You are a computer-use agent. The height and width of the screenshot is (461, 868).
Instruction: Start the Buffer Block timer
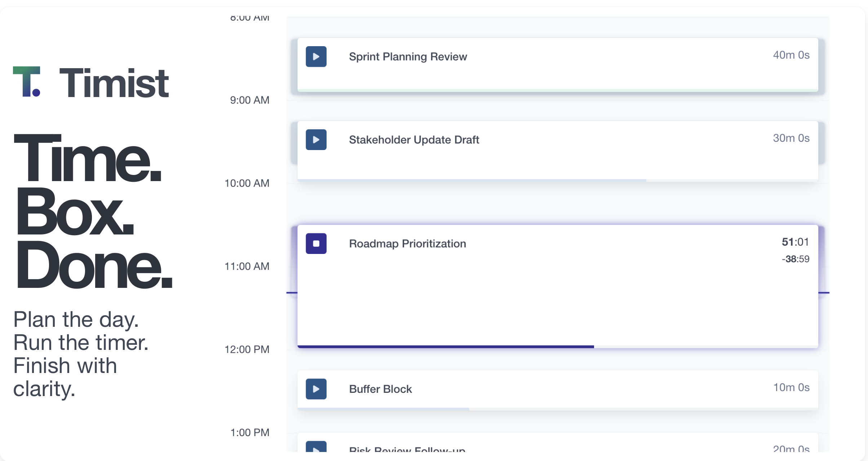click(x=316, y=389)
